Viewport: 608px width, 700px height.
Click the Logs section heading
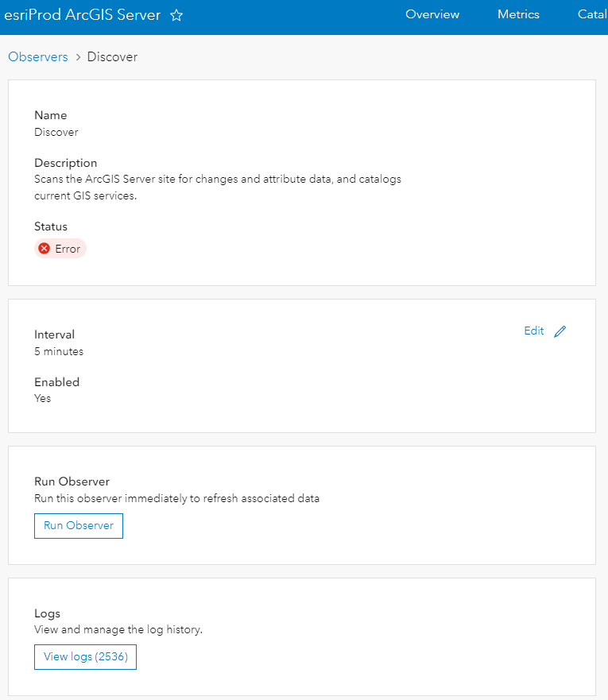coord(47,613)
